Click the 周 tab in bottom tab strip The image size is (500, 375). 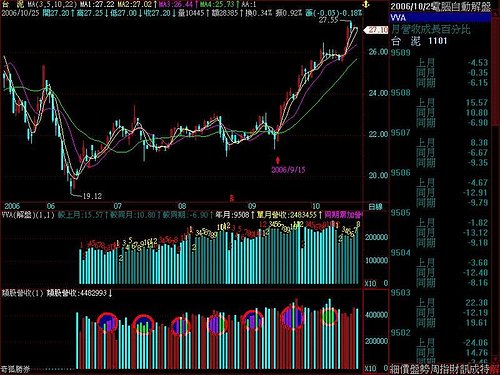tap(435, 369)
